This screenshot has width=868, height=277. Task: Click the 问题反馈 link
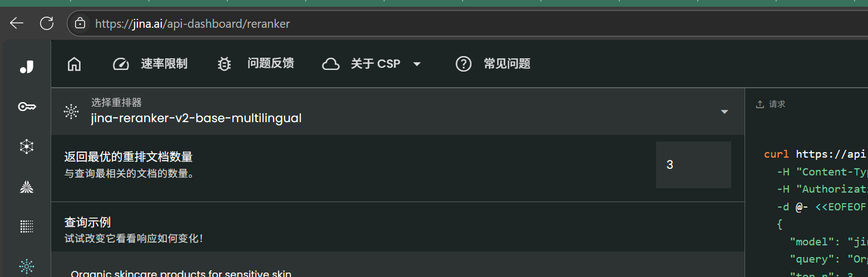click(270, 64)
